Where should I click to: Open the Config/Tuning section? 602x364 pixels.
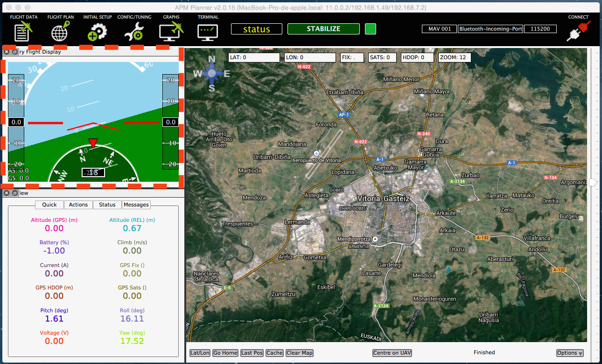(134, 32)
